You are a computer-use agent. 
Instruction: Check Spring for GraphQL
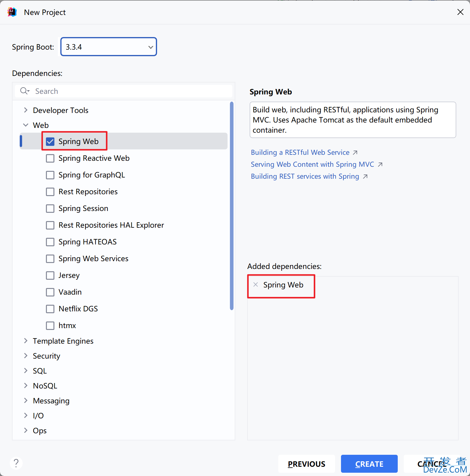[50, 175]
